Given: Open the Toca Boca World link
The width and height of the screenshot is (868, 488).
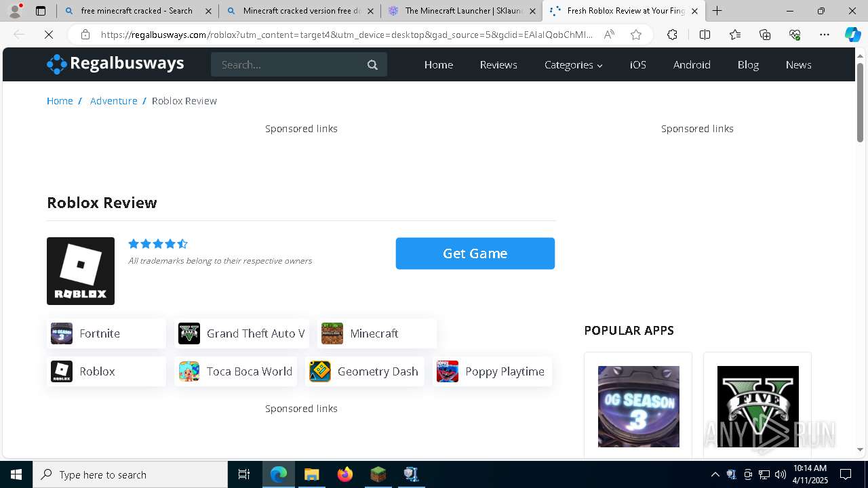Looking at the screenshot, I should point(235,371).
